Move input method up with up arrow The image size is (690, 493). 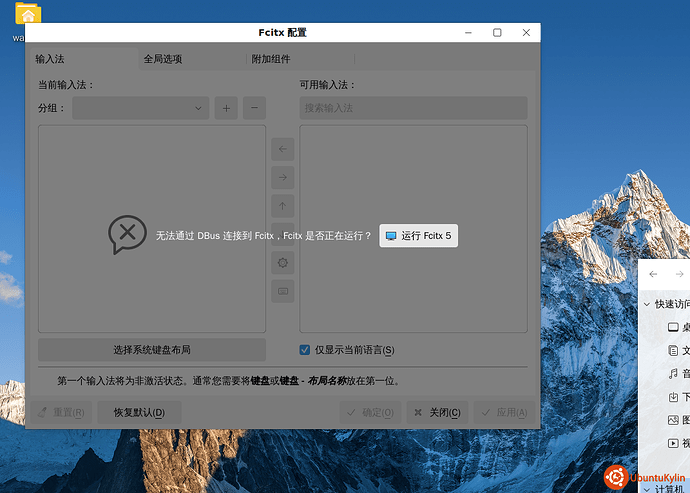[x=283, y=206]
